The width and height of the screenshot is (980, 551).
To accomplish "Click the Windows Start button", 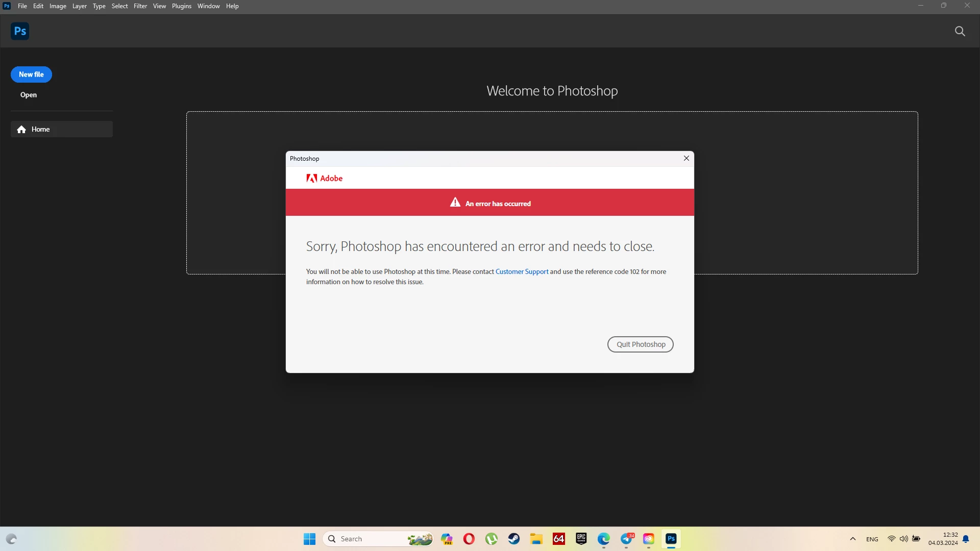I will click(x=309, y=539).
